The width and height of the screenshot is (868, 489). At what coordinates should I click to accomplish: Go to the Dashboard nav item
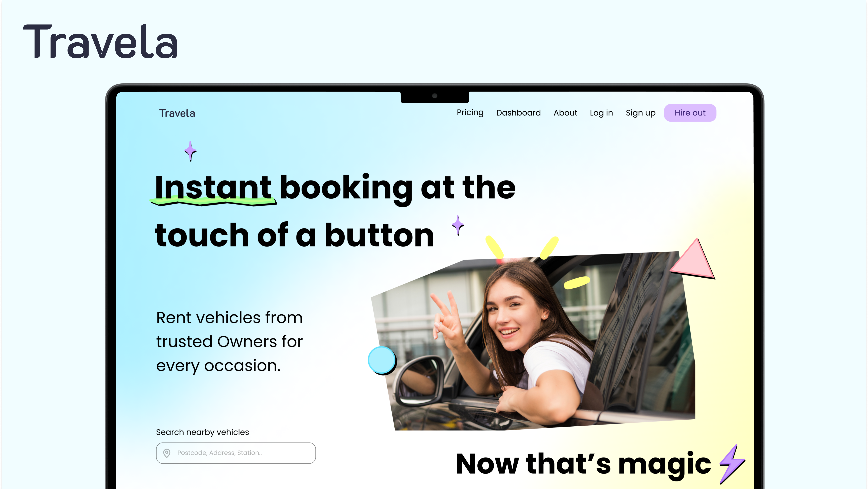pos(518,113)
